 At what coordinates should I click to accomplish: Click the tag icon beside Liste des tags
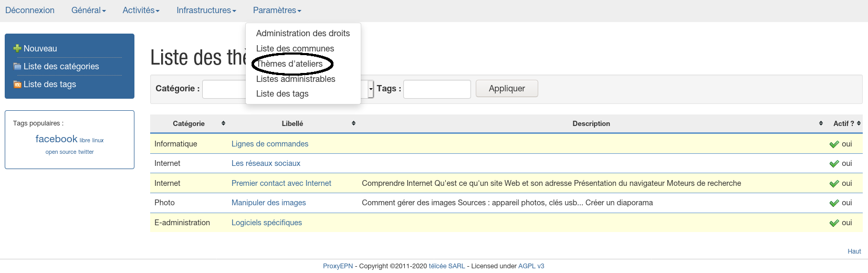tap(17, 85)
